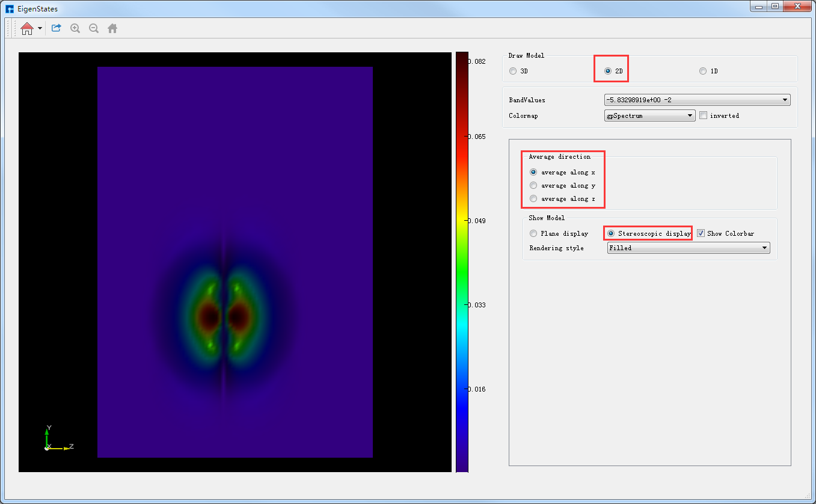Viewport: 816px width, 504px height.
Task: Open the arrow next to red home icon
Action: click(40, 28)
